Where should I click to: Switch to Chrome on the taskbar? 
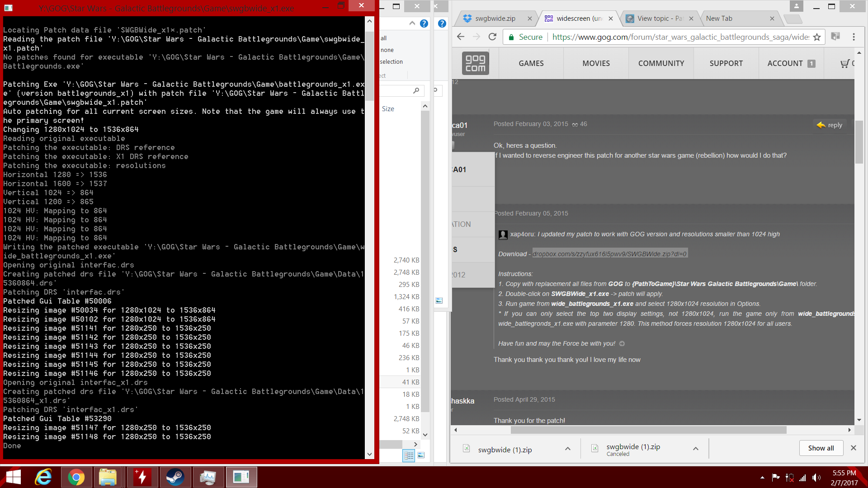[76, 477]
